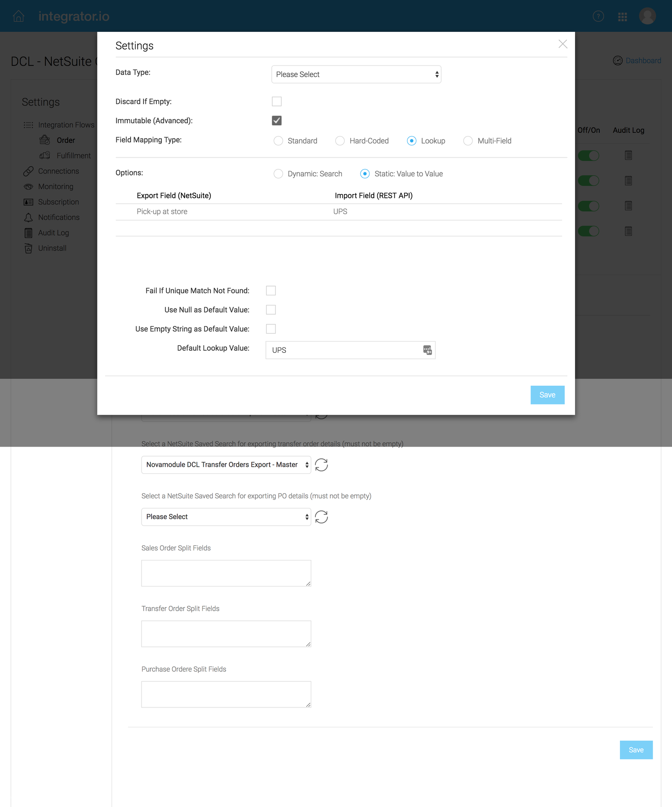Refresh transfer order saved search list

coord(321,465)
